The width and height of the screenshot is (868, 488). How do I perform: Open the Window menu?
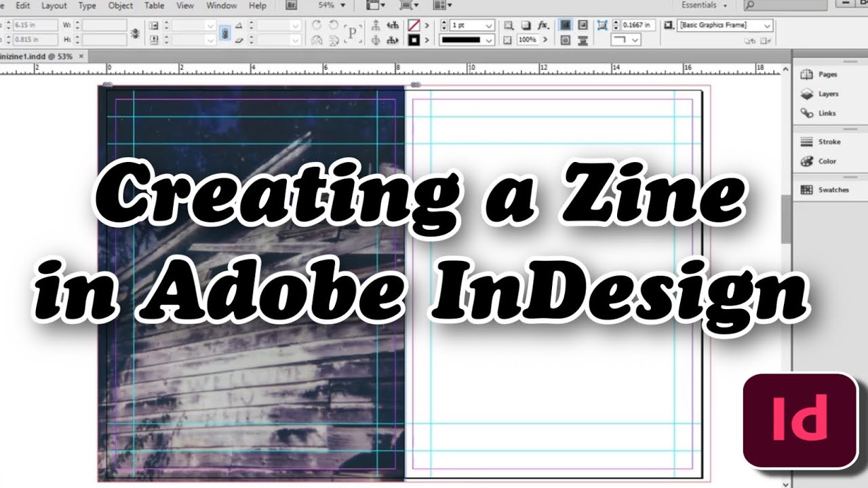tap(221, 5)
